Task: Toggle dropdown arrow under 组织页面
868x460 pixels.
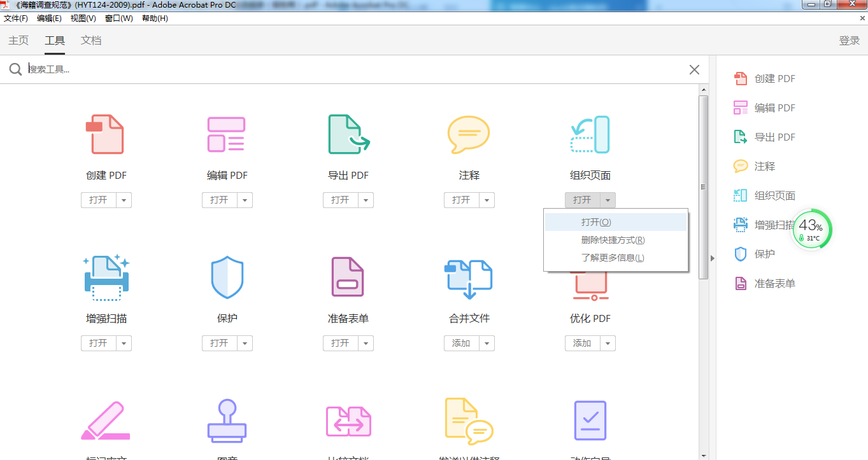Action: [x=608, y=200]
